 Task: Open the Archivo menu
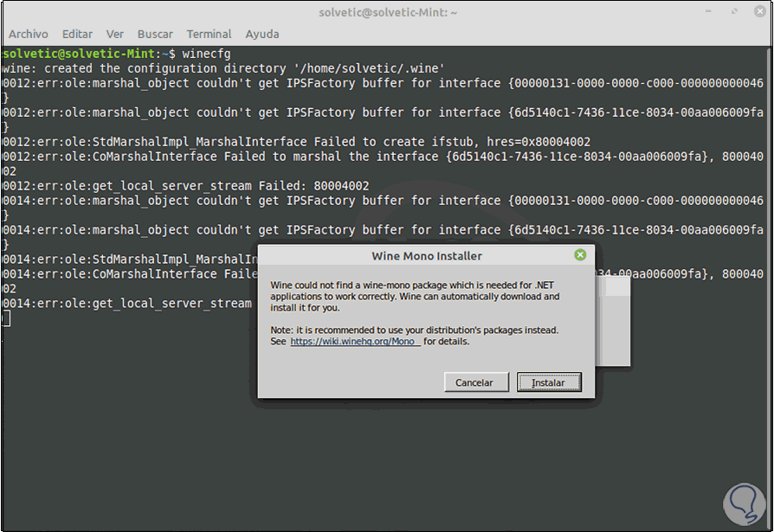[28, 34]
